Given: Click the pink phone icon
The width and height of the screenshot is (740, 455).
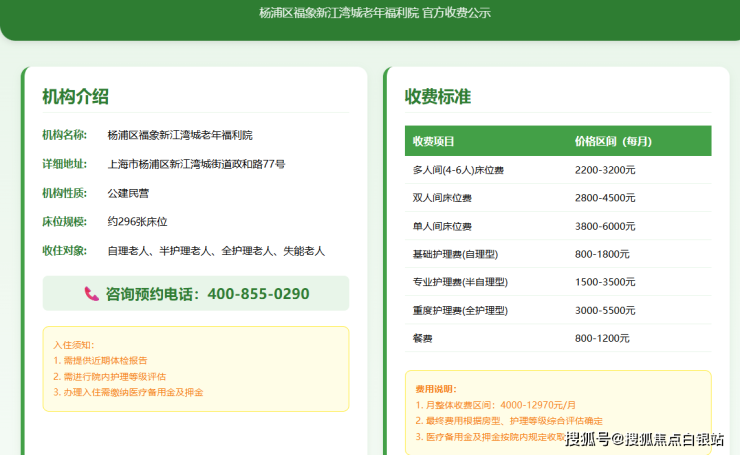Looking at the screenshot, I should click(x=91, y=294).
